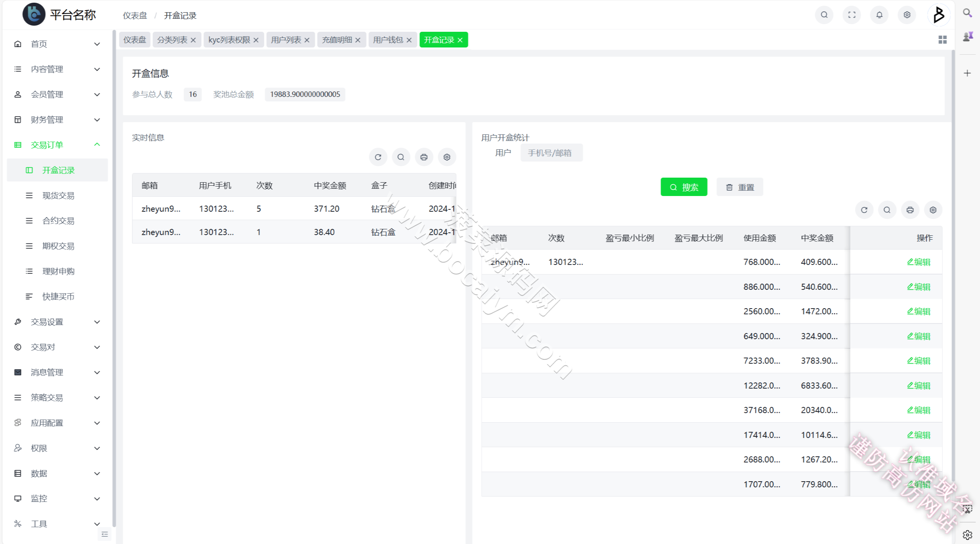Search within the 实时信息 table
Image resolution: width=980 pixels, height=544 pixels.
click(x=401, y=157)
